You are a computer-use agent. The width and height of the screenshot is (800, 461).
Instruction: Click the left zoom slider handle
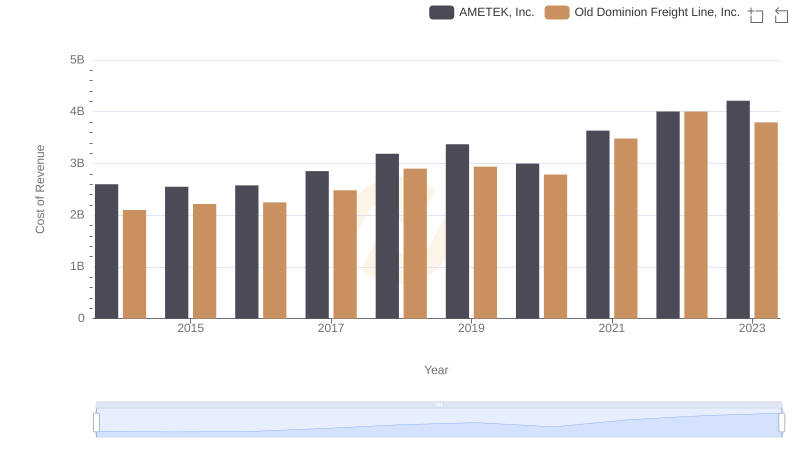(96, 423)
